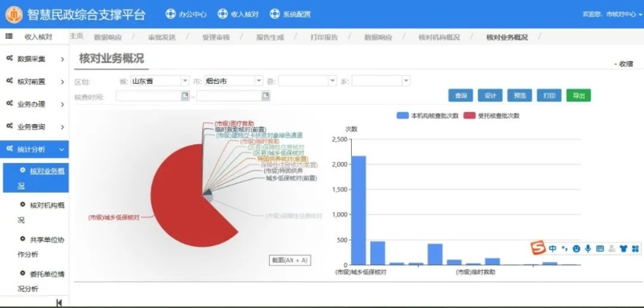This screenshot has width=644, height=308.
Task: Click the platform logo emblem in the header
Action: 14,15
